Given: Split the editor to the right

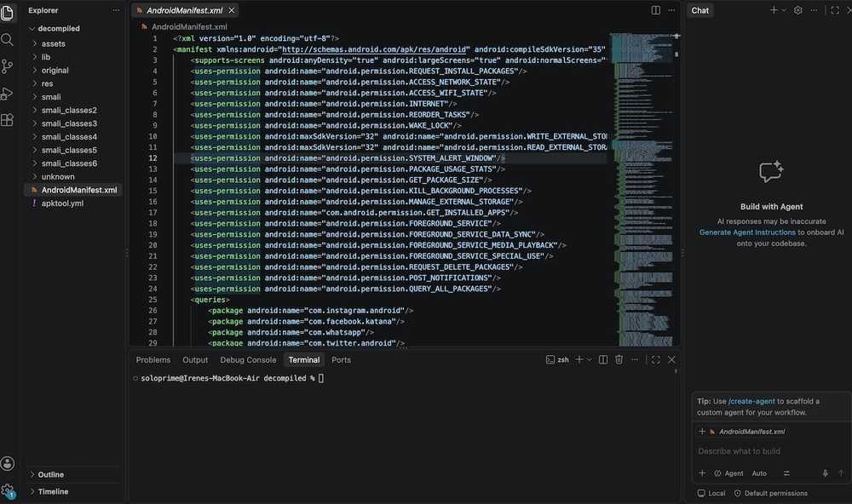Looking at the screenshot, I should coord(656,10).
